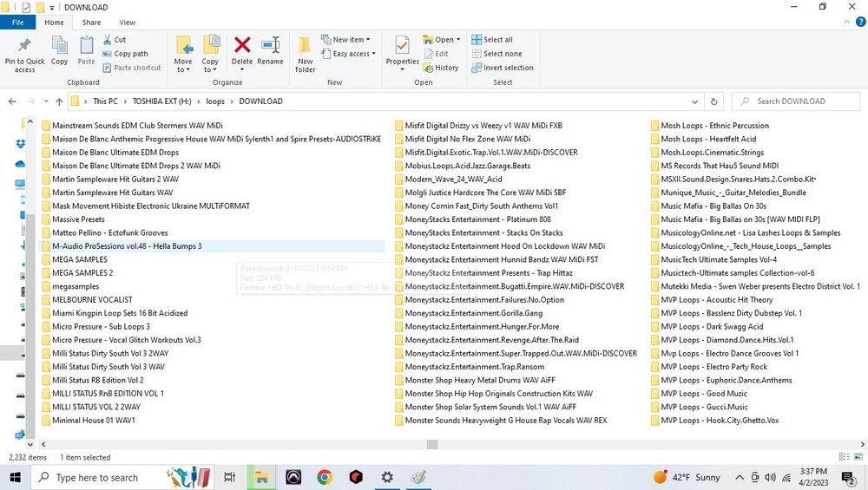Screen dimensions: 868x490
Task: Click the horizontal scrollbar thumb
Action: pyautogui.click(x=432, y=444)
